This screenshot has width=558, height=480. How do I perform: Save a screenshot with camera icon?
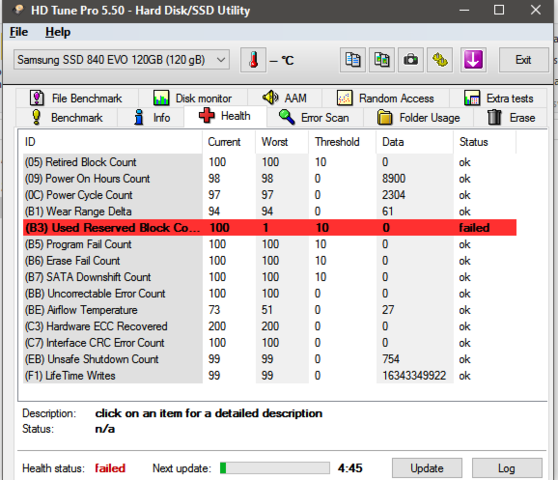411,60
